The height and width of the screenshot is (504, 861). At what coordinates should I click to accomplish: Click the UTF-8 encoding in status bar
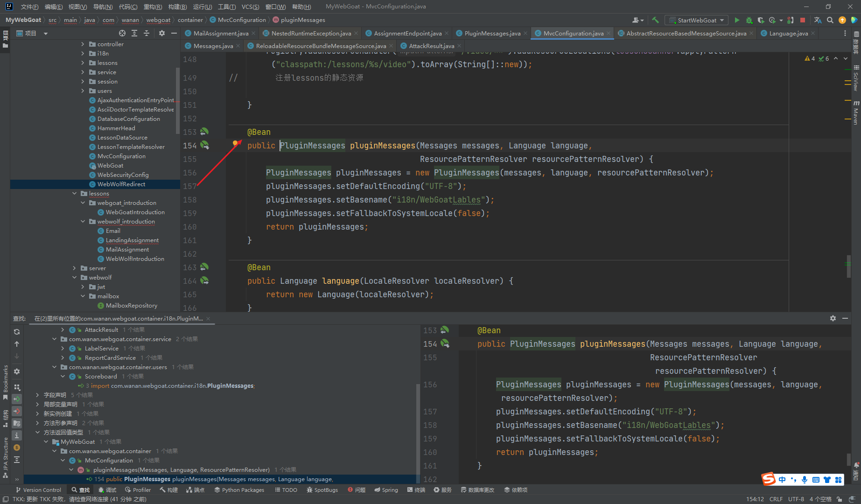coord(796,499)
